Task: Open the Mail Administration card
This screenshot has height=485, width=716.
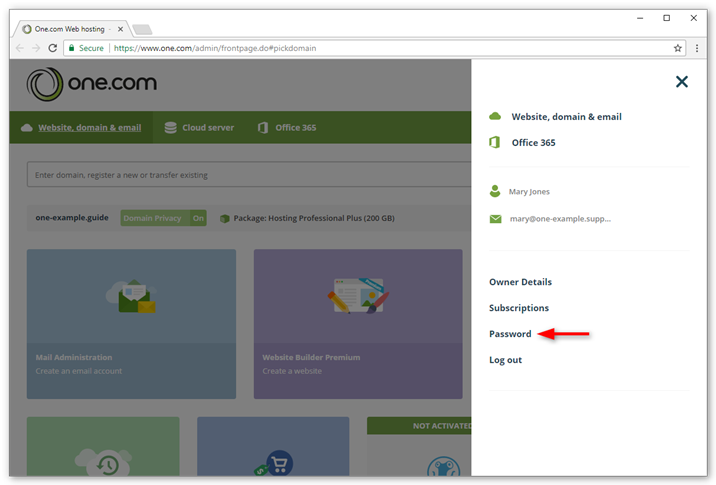Action: [x=132, y=324]
